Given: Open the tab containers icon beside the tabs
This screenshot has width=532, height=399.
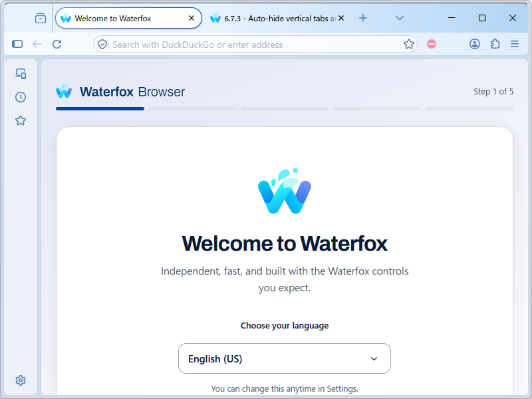Looking at the screenshot, I should pos(41,19).
